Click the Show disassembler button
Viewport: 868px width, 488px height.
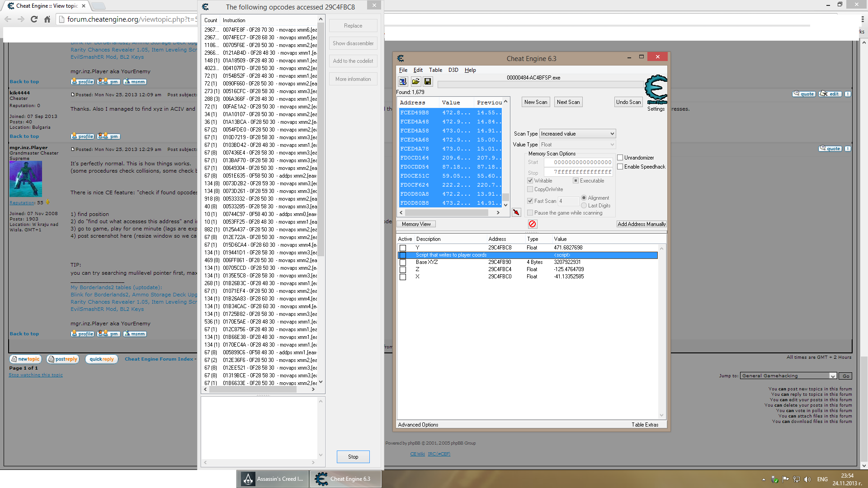(x=352, y=43)
